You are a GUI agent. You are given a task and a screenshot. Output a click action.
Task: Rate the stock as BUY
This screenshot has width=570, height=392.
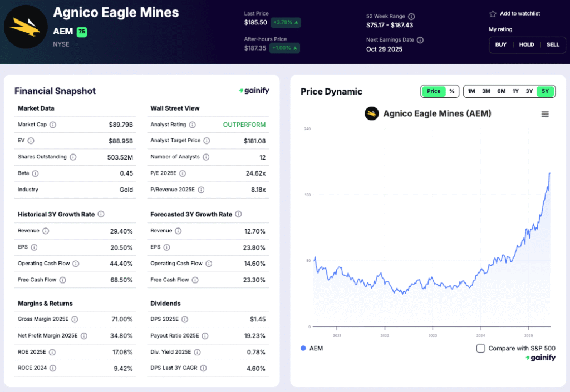[x=500, y=44]
